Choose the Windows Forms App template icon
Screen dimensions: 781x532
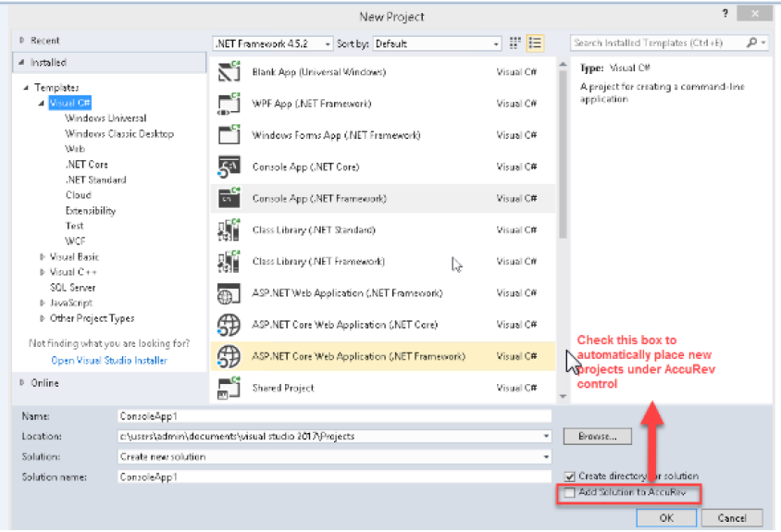tap(229, 135)
